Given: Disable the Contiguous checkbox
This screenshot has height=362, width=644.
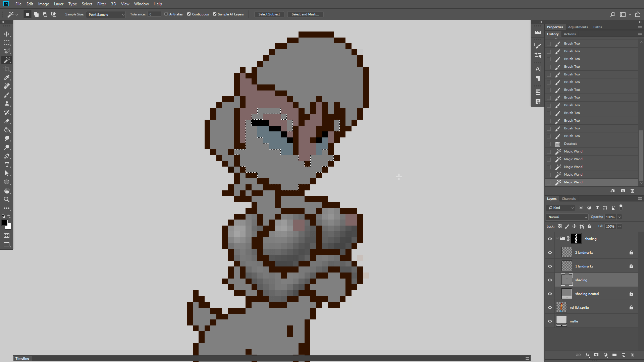Looking at the screenshot, I should [x=189, y=14].
